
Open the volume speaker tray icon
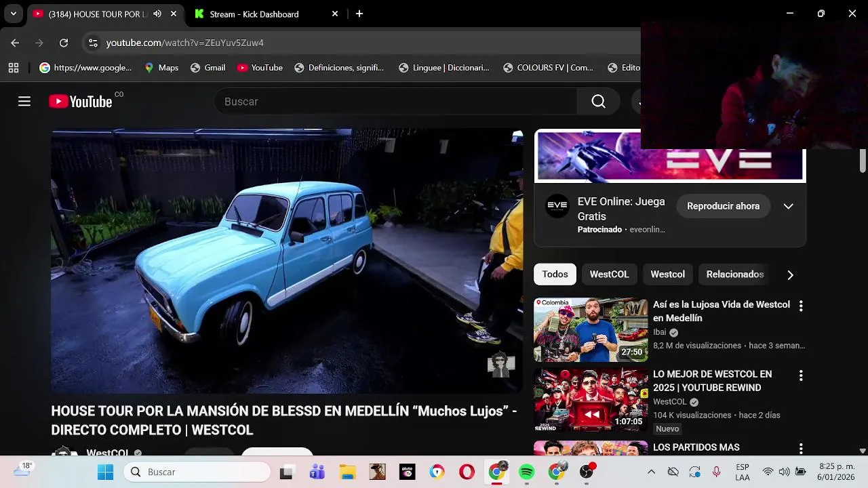click(x=784, y=472)
